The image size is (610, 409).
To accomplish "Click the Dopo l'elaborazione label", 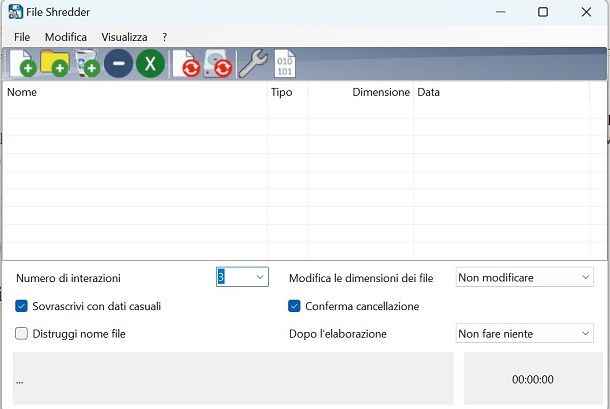I will [338, 334].
